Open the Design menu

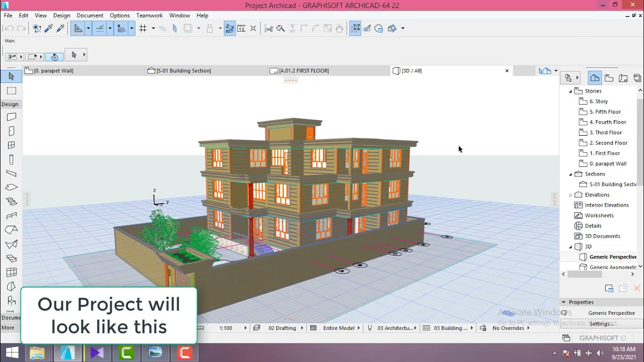pyautogui.click(x=61, y=16)
